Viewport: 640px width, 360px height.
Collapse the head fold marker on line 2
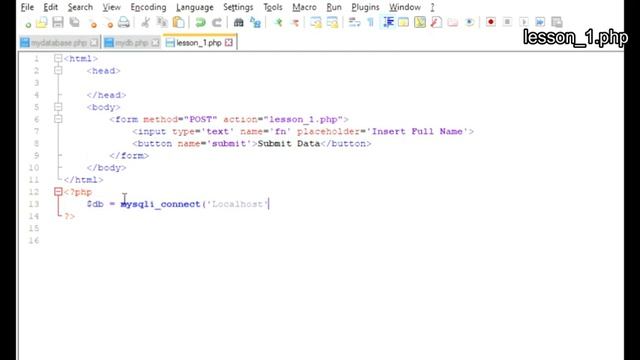click(58, 71)
